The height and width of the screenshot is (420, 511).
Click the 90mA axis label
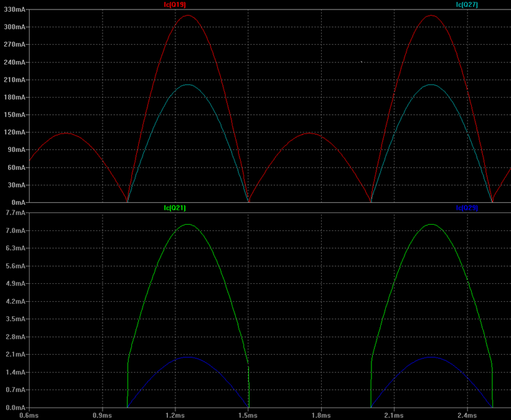16,150
